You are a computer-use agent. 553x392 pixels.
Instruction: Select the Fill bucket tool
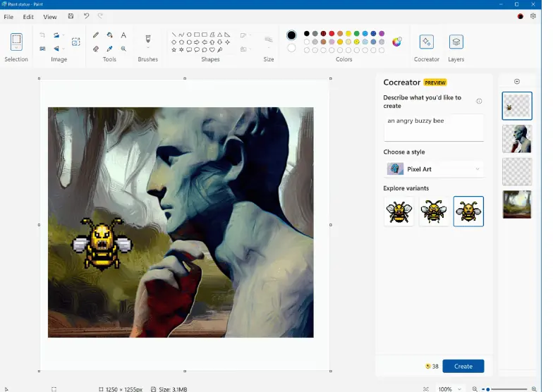pyautogui.click(x=109, y=35)
